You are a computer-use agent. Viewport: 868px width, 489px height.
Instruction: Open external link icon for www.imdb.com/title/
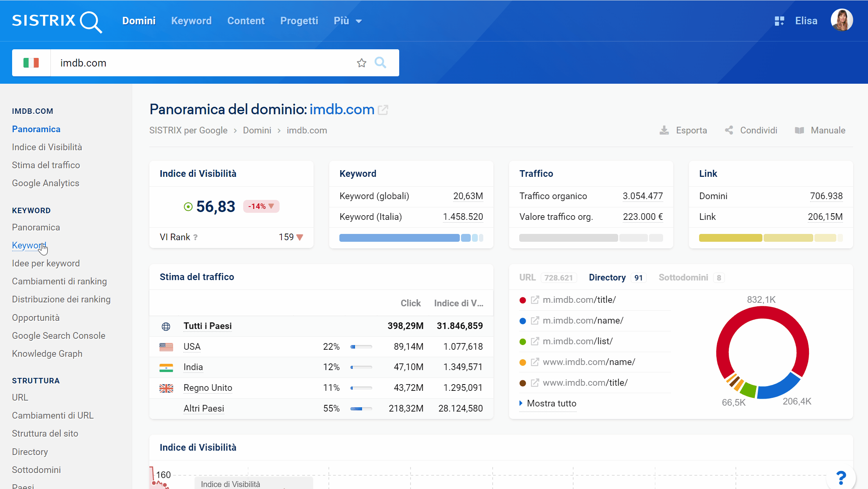tap(535, 383)
